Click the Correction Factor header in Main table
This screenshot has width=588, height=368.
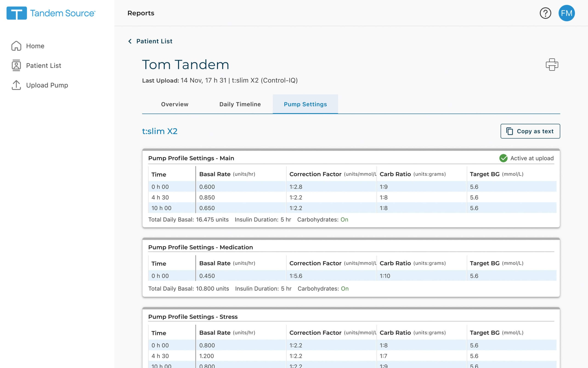[x=333, y=174]
